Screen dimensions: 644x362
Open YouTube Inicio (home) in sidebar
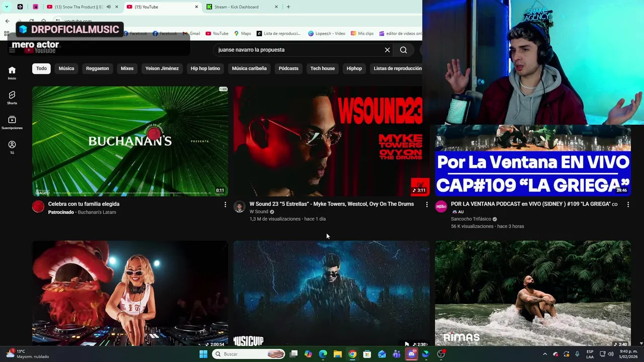pos(12,73)
